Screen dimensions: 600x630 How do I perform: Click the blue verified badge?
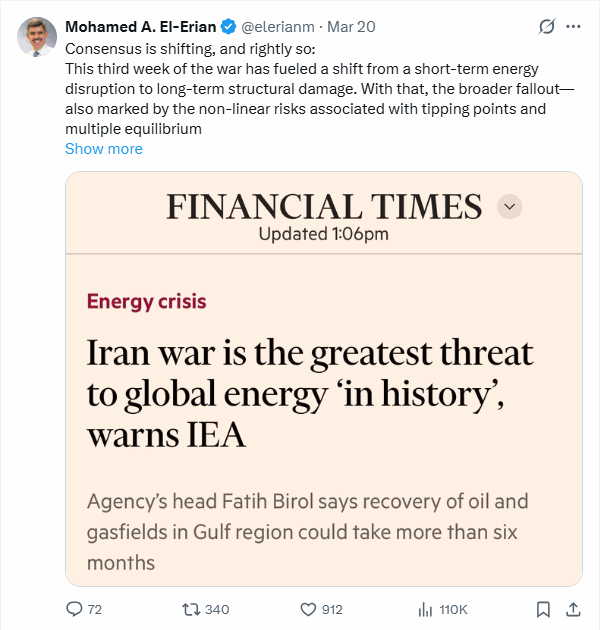[x=229, y=27]
